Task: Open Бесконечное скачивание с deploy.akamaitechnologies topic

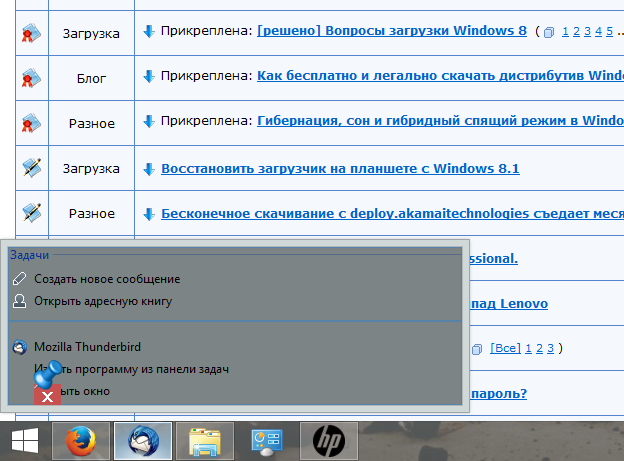Action: click(x=392, y=214)
